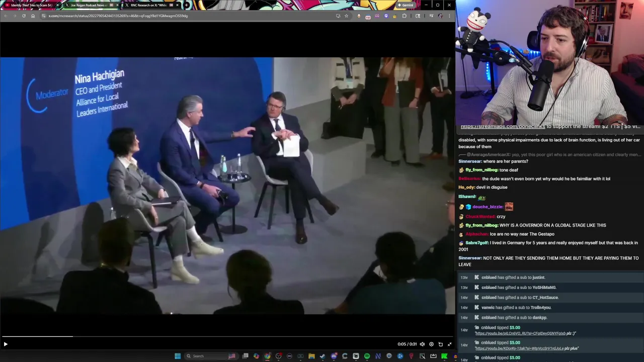Switch to the Joe Rogan Podcast News tab
The width and height of the screenshot is (644, 362).
click(x=92, y=5)
